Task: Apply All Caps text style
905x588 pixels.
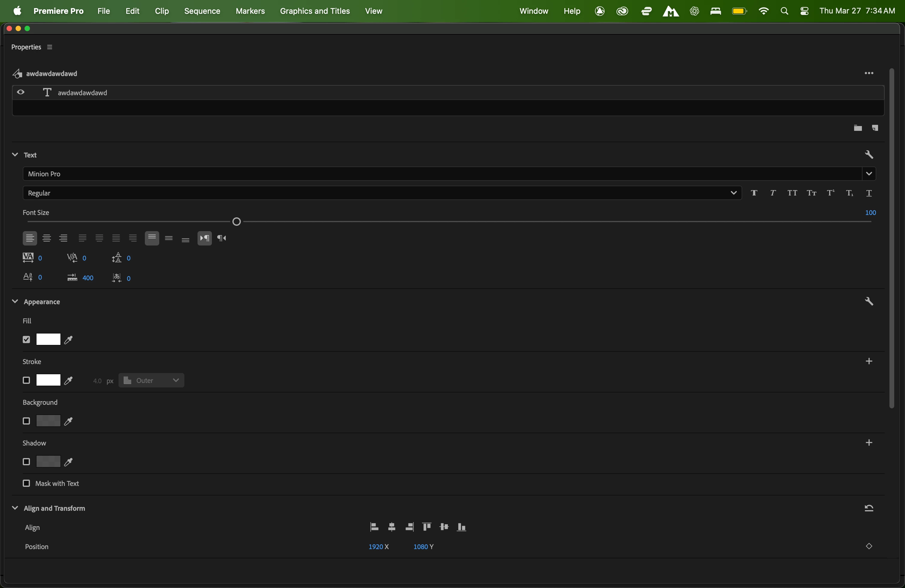Action: click(792, 193)
